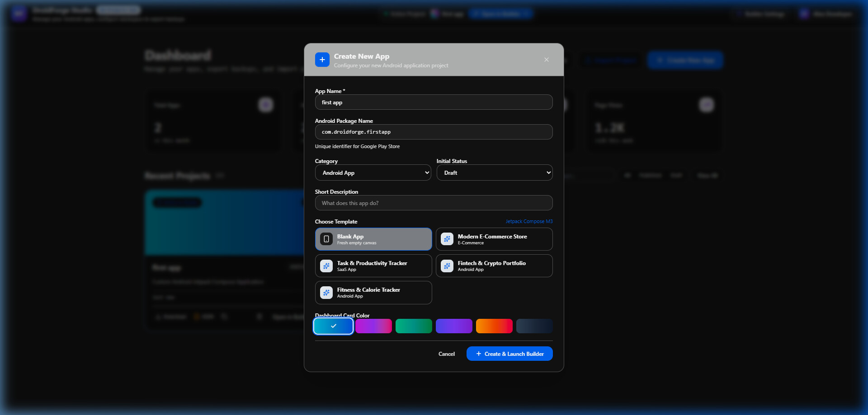The image size is (868, 415).
Task: Open the Jetpack Compose M3 link
Action: pyautogui.click(x=529, y=221)
